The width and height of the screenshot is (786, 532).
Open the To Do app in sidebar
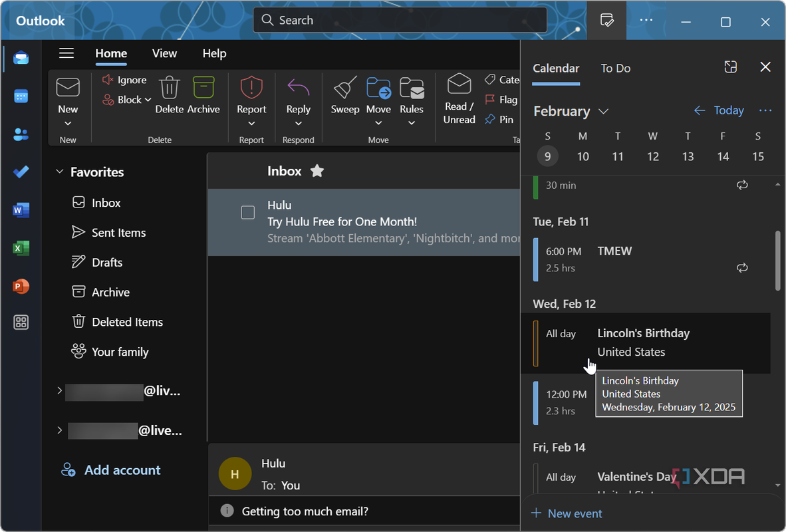tap(21, 172)
